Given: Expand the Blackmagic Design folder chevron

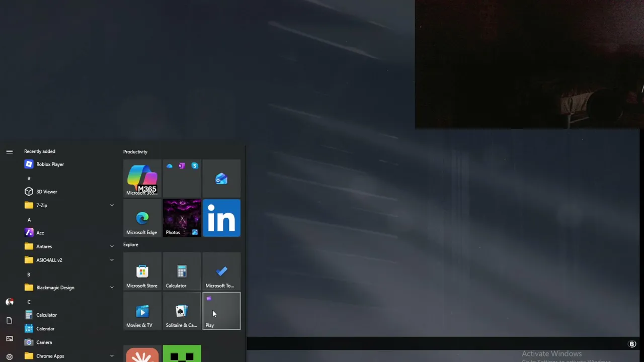Looking at the screenshot, I should point(112,288).
